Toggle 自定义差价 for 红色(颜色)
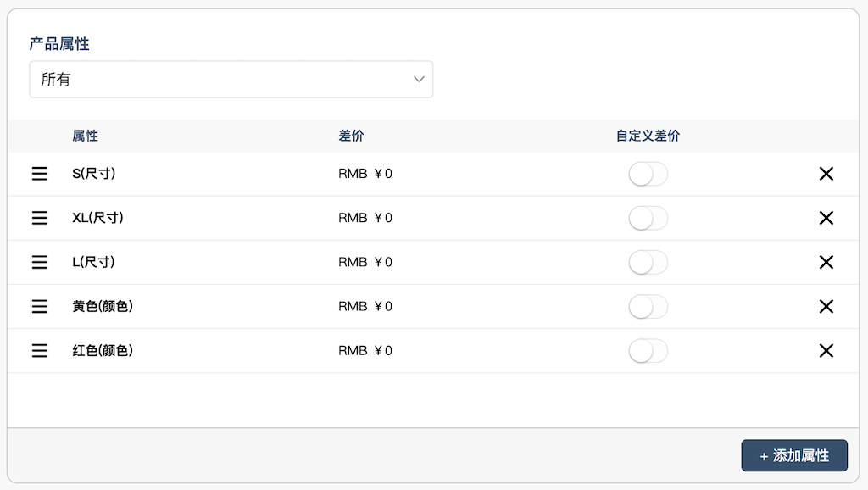The width and height of the screenshot is (868, 490). (648, 350)
